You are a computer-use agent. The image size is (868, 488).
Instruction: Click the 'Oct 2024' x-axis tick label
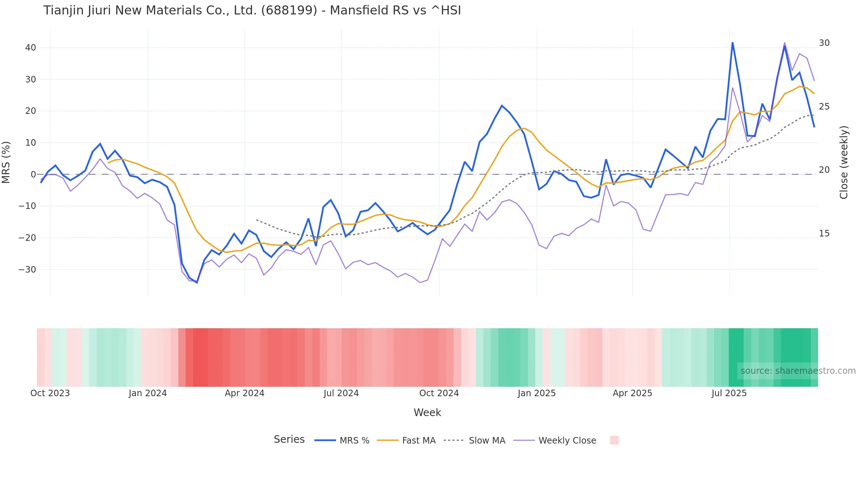[x=439, y=393]
